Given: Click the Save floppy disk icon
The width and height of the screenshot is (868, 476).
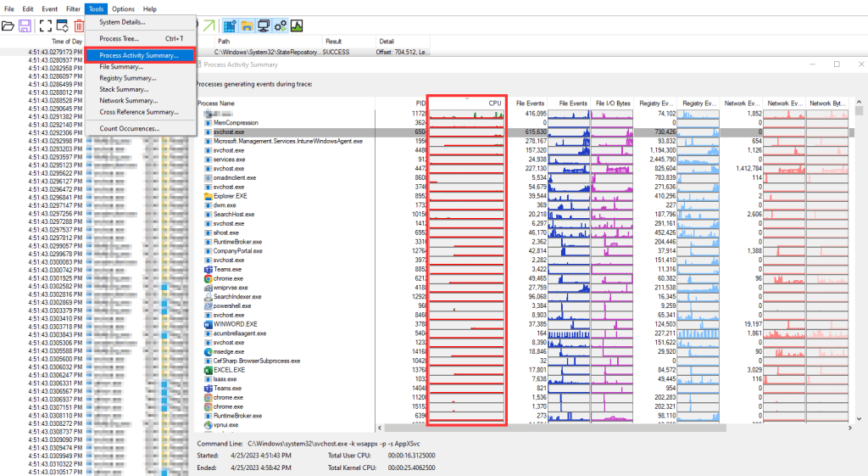Looking at the screenshot, I should [x=25, y=26].
